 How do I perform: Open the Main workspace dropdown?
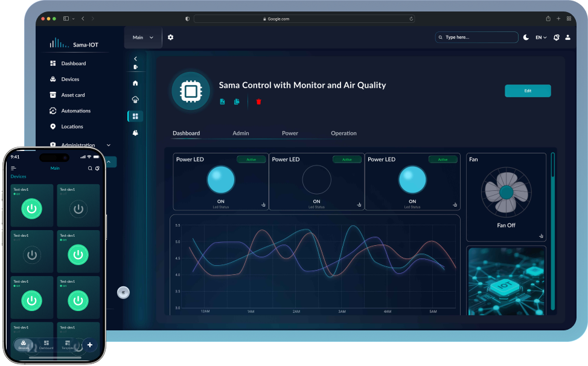pyautogui.click(x=142, y=37)
